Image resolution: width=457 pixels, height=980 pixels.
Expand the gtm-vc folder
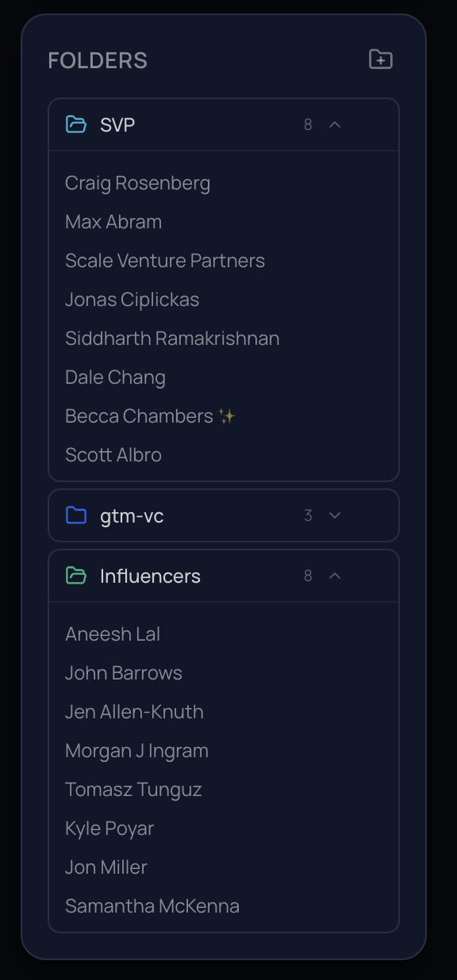coord(335,515)
